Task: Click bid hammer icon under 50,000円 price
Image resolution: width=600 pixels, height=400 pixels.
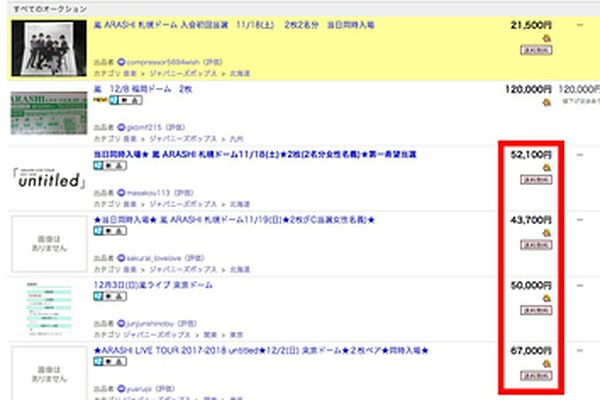Action: [x=547, y=298]
